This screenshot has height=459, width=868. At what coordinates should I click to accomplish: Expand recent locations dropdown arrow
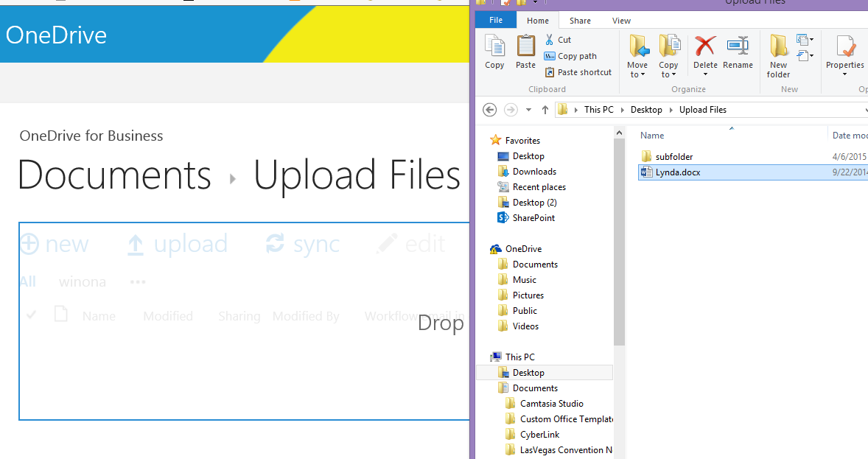[528, 110]
